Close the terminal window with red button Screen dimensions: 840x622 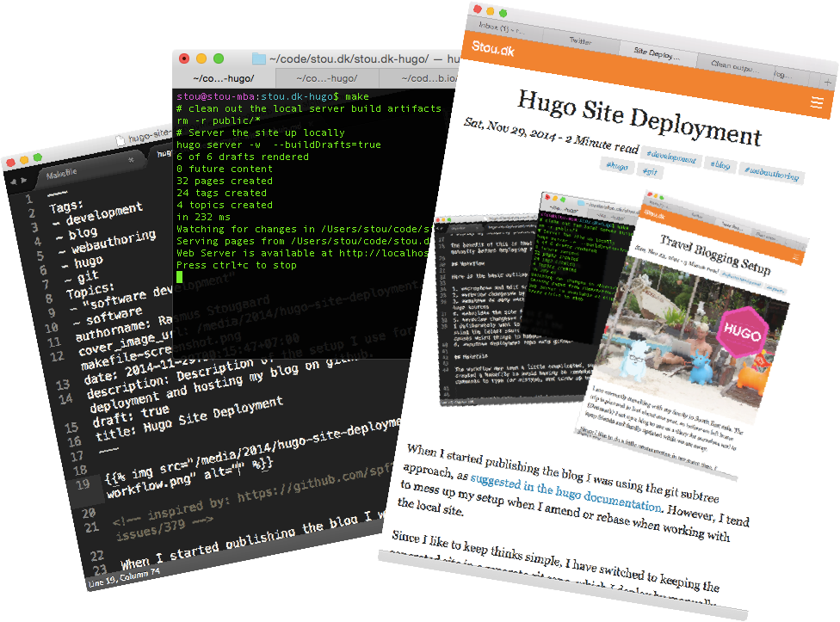click(x=184, y=59)
